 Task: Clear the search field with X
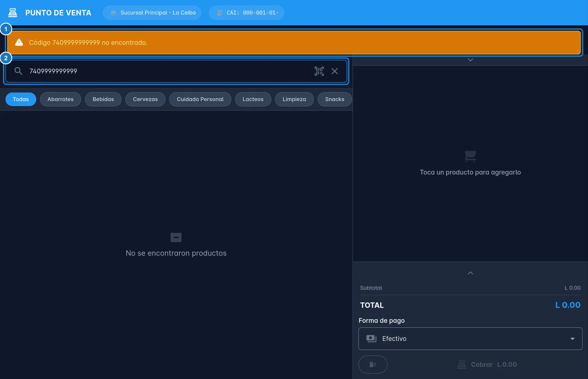[335, 71]
